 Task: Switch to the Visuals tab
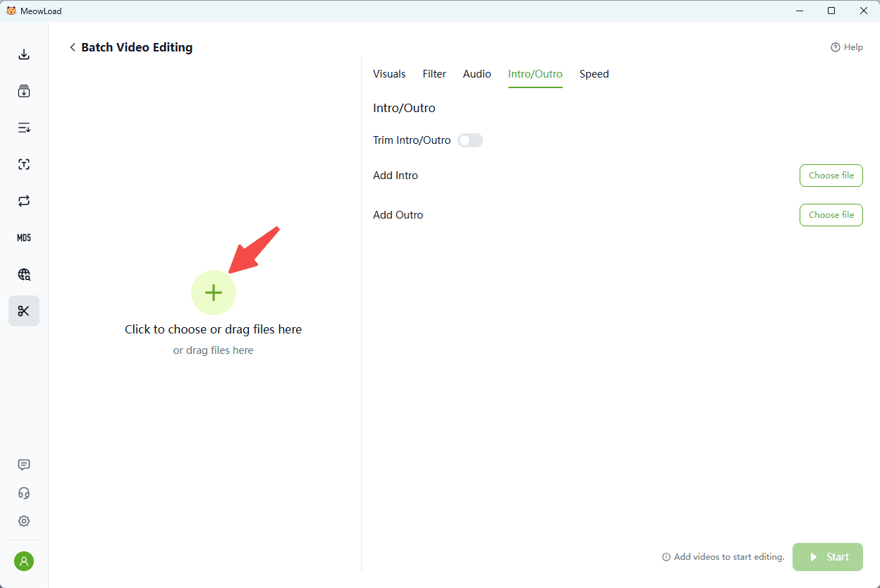coord(389,74)
